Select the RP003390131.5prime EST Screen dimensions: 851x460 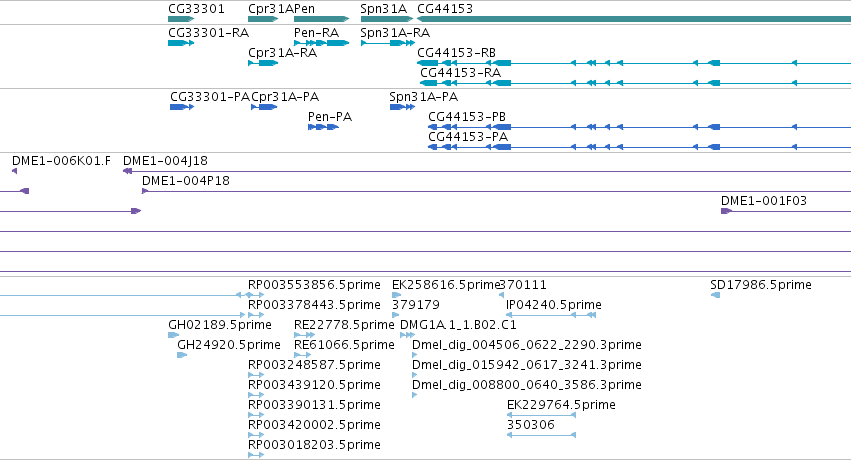pyautogui.click(x=256, y=415)
